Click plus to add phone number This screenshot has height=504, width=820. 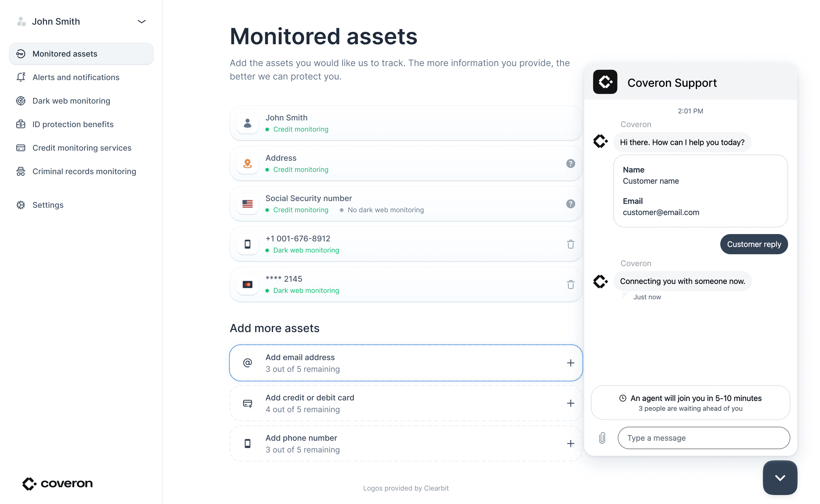pyautogui.click(x=571, y=444)
